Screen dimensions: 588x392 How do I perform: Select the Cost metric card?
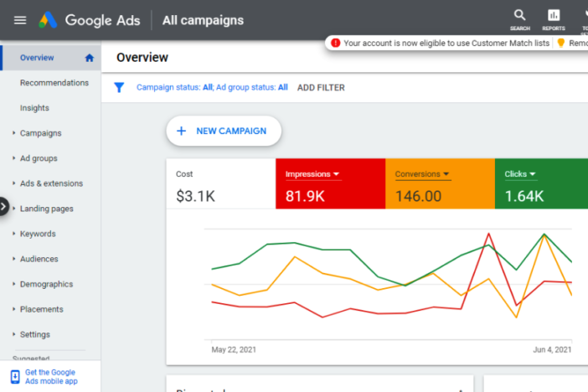pyautogui.click(x=220, y=185)
